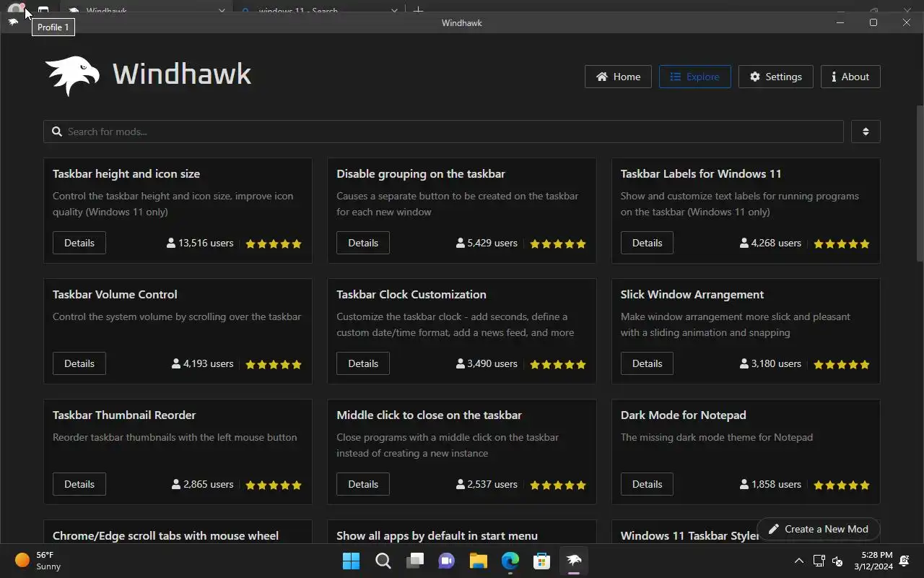Click the Windhawk hawk logo
The width and height of the screenshot is (924, 578).
point(72,75)
